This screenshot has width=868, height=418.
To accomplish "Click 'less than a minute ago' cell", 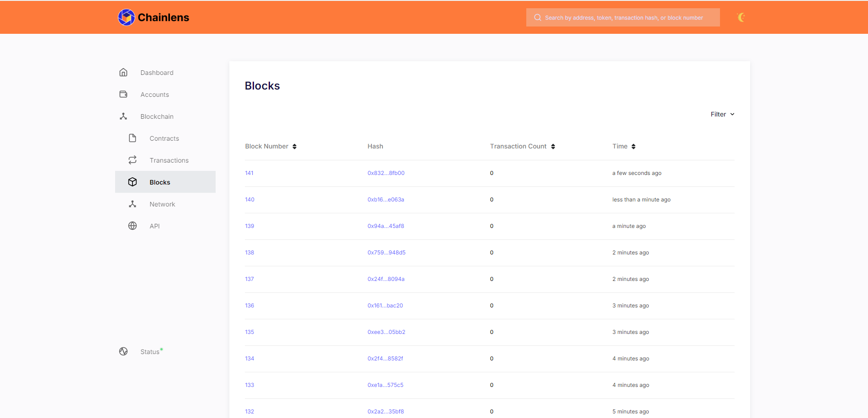I will pyautogui.click(x=641, y=200).
